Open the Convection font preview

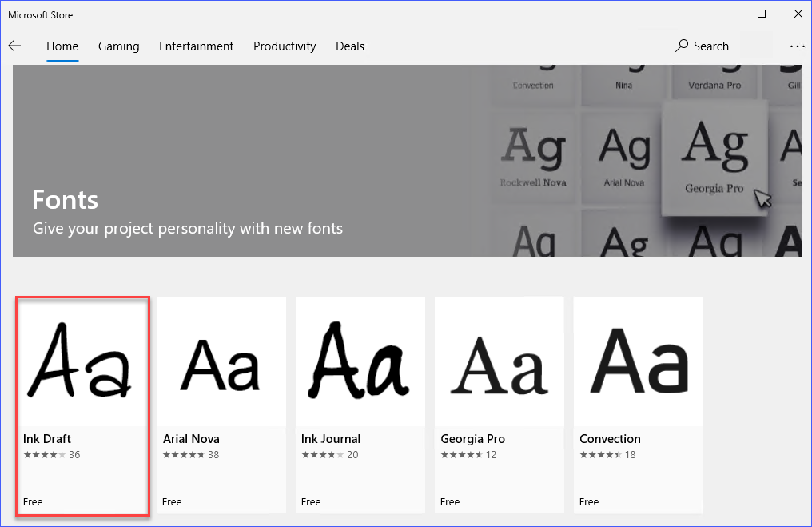tap(639, 361)
